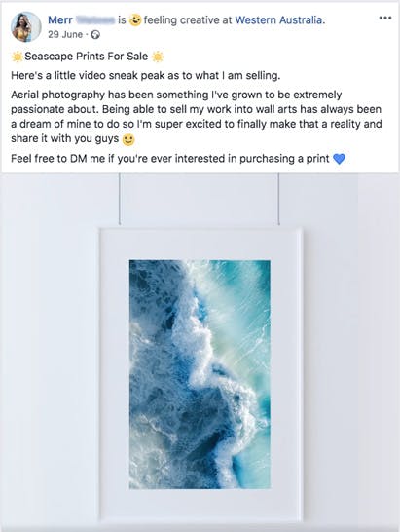Screen dimensions: 400x532
Task: Click the smiley emoji after 'you guys'
Action: pyautogui.click(x=128, y=139)
